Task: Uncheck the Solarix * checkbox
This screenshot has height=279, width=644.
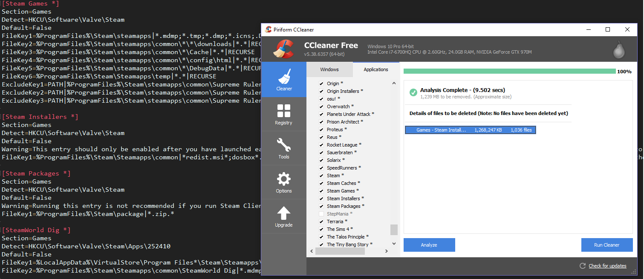Action: (321, 160)
